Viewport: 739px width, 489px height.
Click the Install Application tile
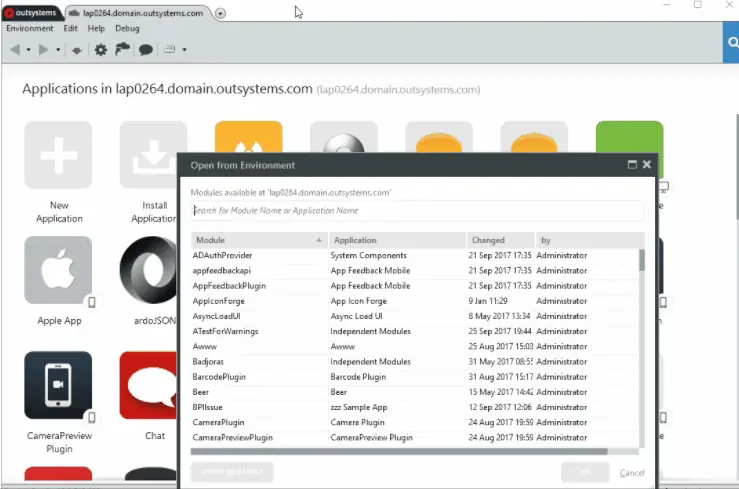pyautogui.click(x=148, y=155)
